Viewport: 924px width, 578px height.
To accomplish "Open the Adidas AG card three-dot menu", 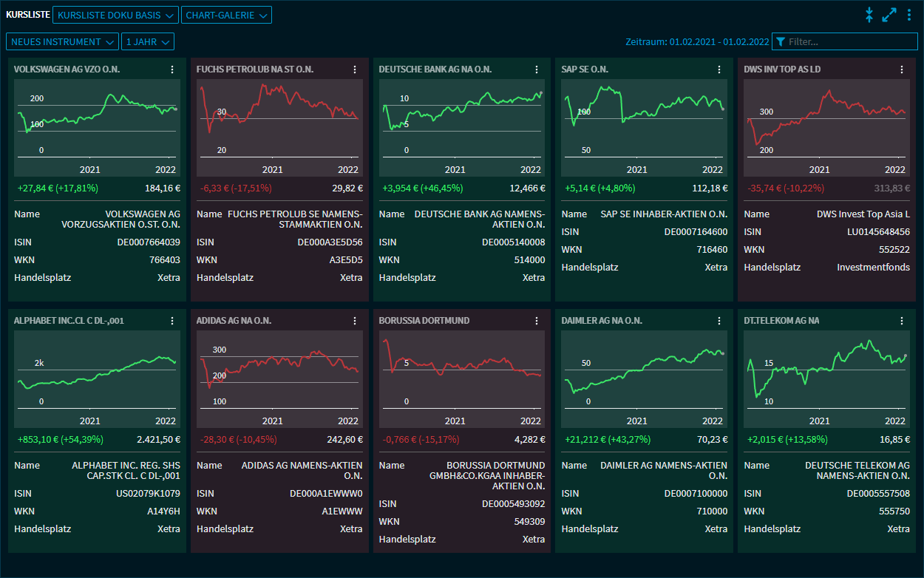I will coord(355,321).
